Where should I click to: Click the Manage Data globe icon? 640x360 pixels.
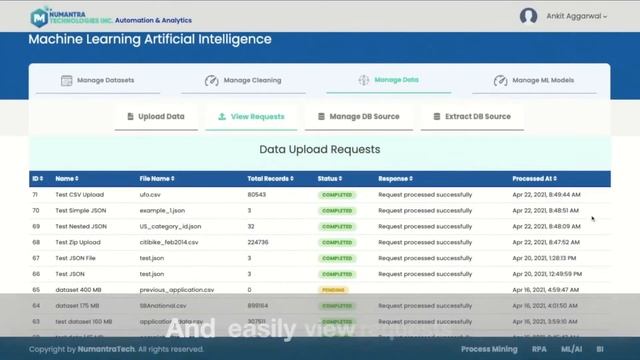click(x=364, y=80)
